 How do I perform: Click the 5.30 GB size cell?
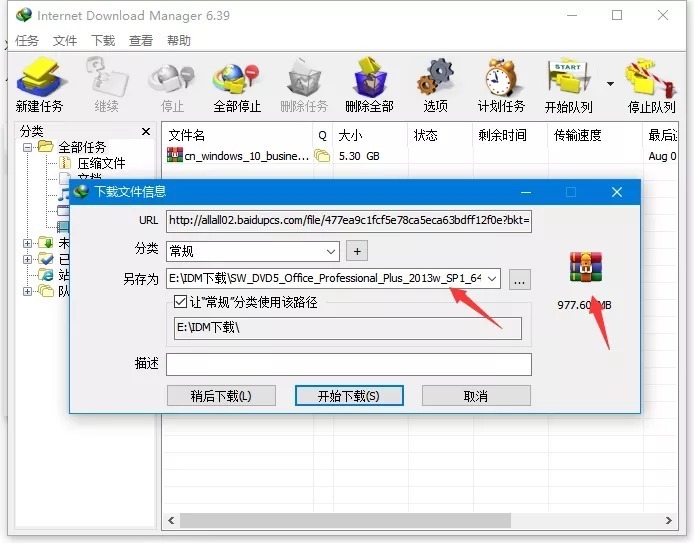click(359, 156)
